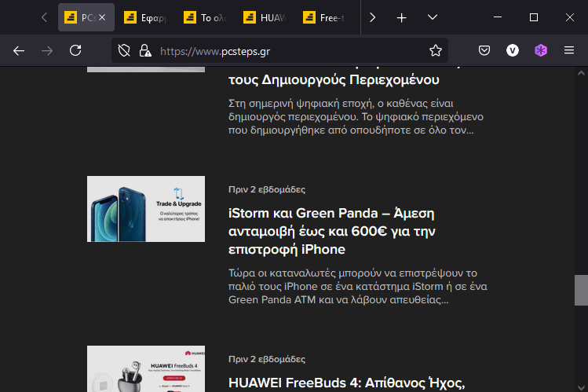Click Πριν 2 εβδομάδες above HUAWEI
Viewport: 588px width, 392px height.
click(x=267, y=359)
